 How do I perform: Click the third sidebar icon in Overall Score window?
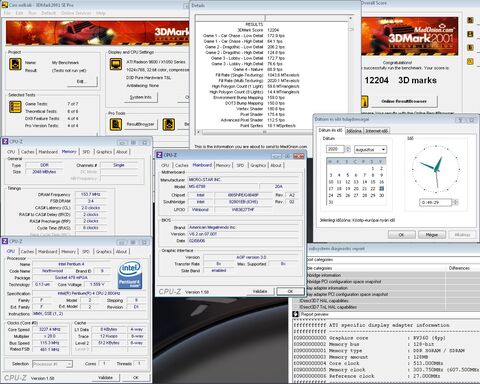point(470,48)
